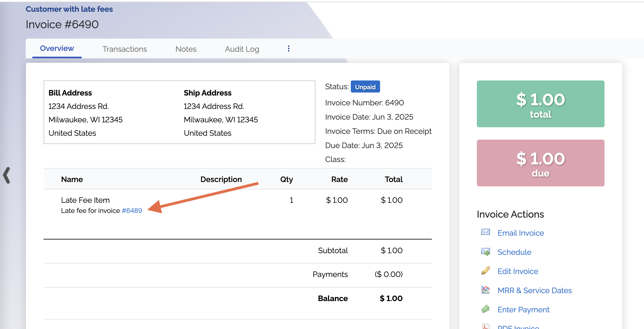This screenshot has width=644, height=329.
Task: Click the Total column header
Action: 394,179
